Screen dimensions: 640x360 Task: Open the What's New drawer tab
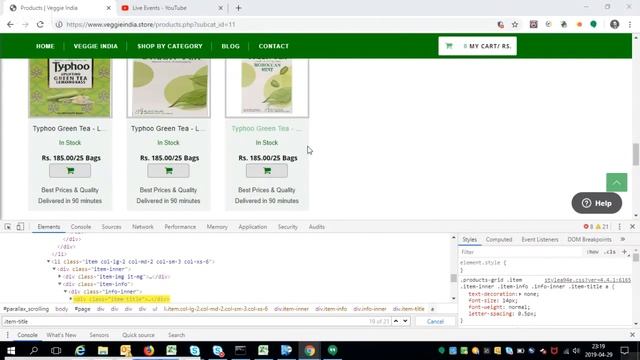click(x=61, y=335)
